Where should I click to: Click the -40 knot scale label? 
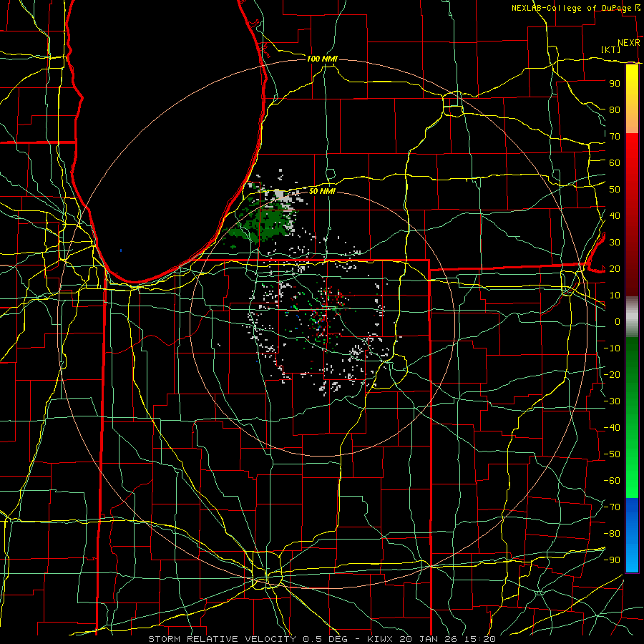point(612,428)
